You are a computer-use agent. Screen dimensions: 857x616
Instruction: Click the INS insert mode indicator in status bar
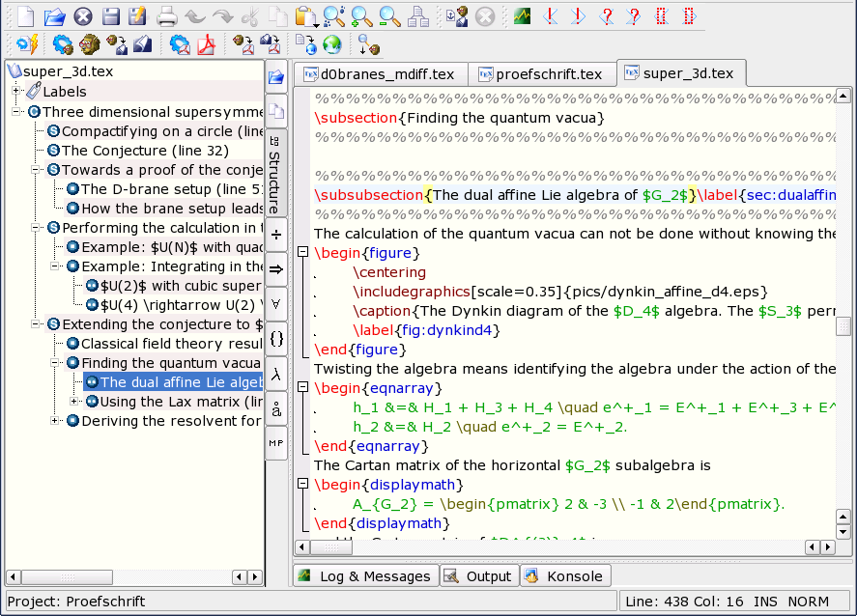(x=765, y=602)
